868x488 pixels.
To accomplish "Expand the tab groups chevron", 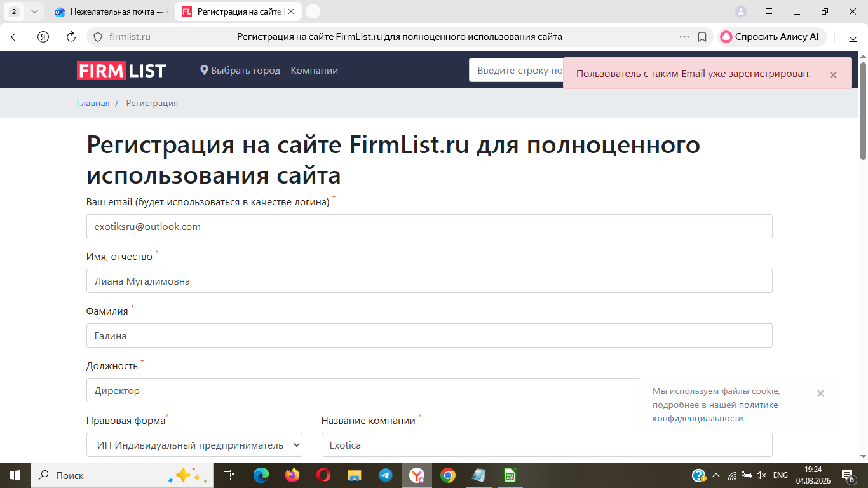I will (34, 11).
